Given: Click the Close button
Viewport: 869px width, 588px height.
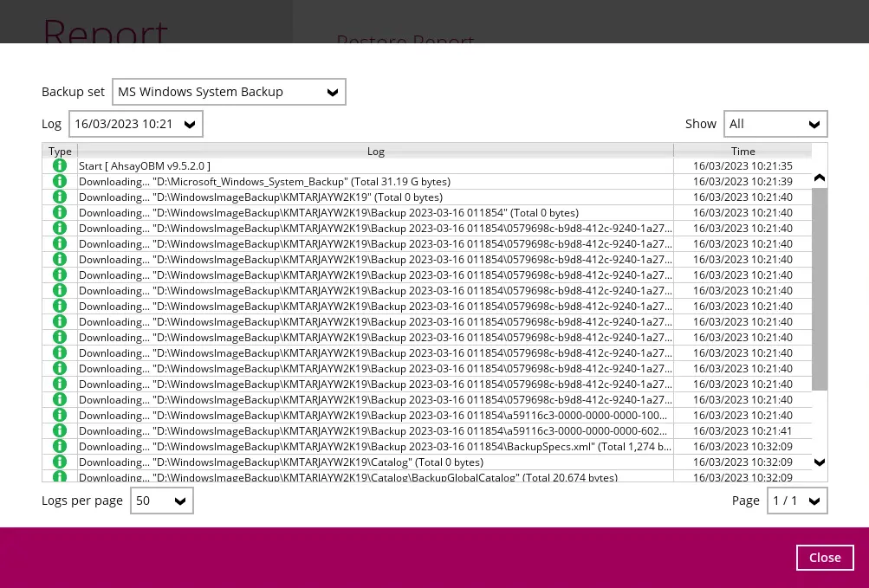Looking at the screenshot, I should click(825, 558).
